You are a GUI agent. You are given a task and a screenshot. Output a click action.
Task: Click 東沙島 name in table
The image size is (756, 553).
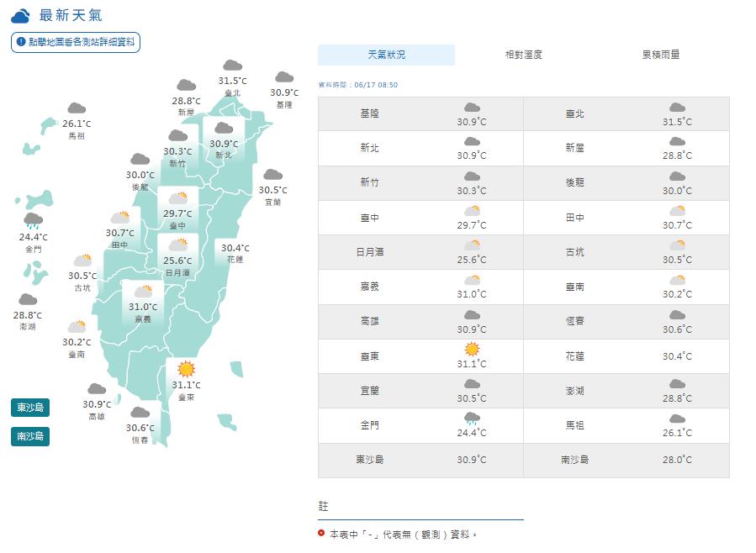[370, 460]
